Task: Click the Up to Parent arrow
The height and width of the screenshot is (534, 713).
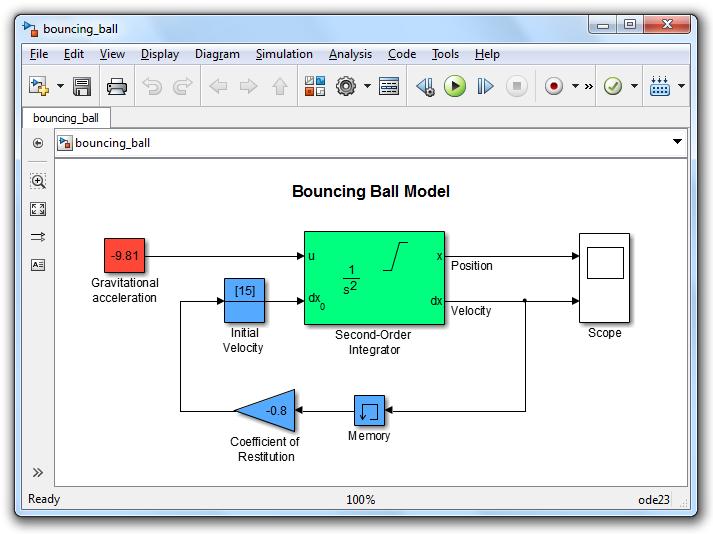Action: tap(280, 86)
